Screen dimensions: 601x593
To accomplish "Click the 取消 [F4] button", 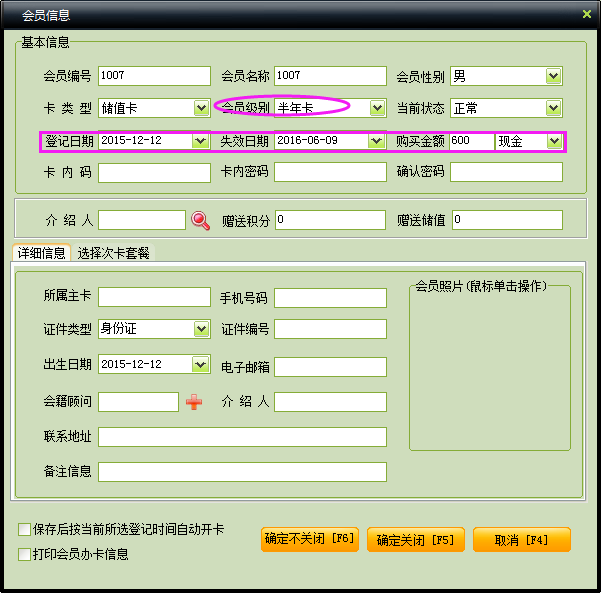I will [x=522, y=539].
